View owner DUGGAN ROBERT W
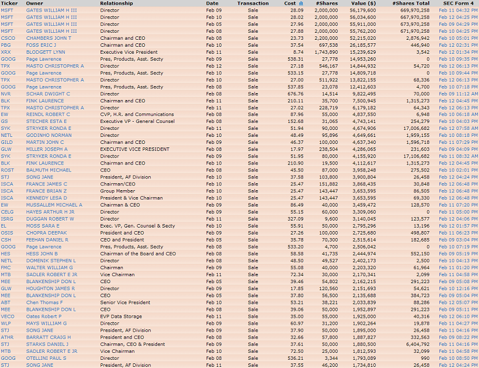The height and width of the screenshot is (368, 479). click(50, 219)
